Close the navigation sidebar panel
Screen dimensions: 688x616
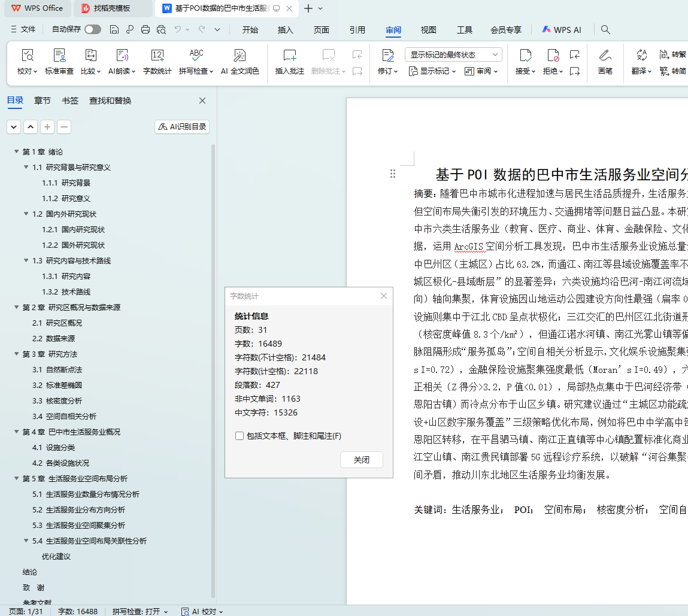202,101
